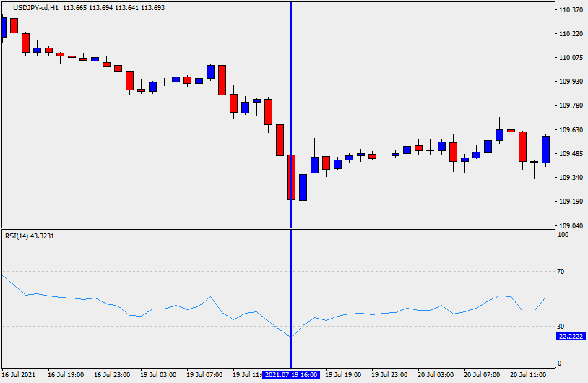Click the RSI 100 scale label
The height and width of the screenshot is (383, 588).
point(563,234)
